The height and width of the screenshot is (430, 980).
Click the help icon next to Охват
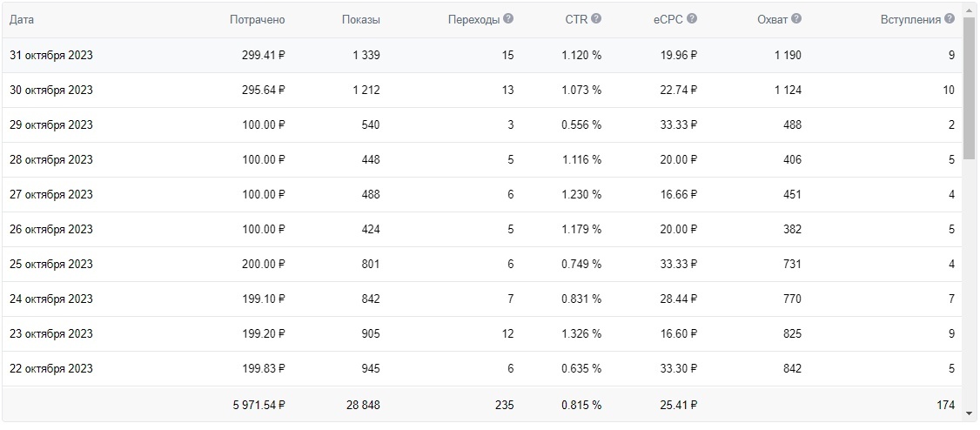796,18
